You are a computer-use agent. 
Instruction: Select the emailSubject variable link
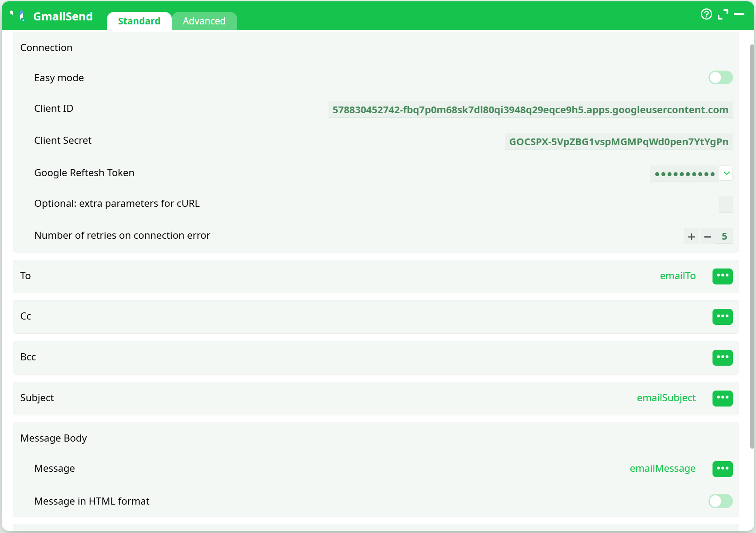point(666,398)
